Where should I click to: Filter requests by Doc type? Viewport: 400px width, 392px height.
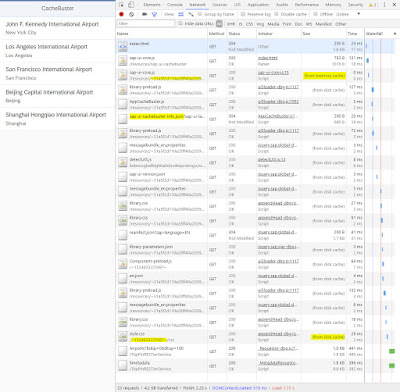pos(299,24)
